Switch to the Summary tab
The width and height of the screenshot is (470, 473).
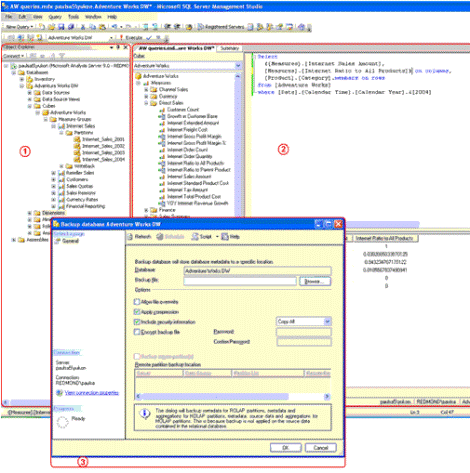pos(230,48)
